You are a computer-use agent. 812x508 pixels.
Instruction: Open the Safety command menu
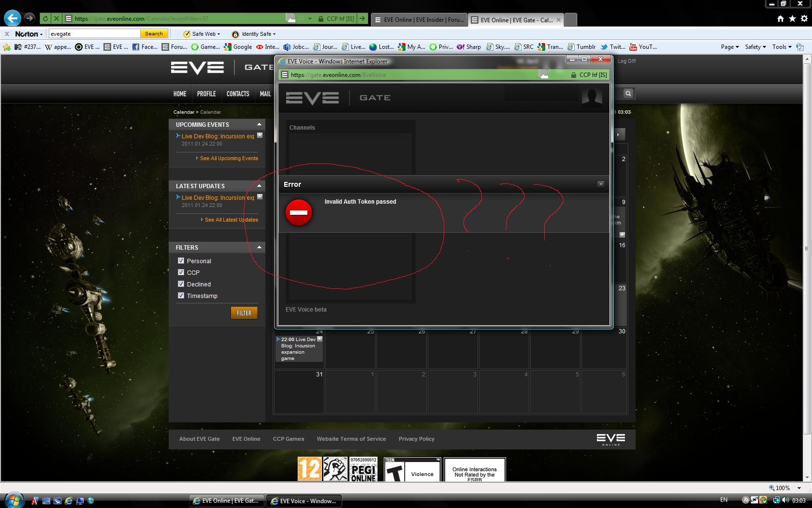click(x=755, y=47)
